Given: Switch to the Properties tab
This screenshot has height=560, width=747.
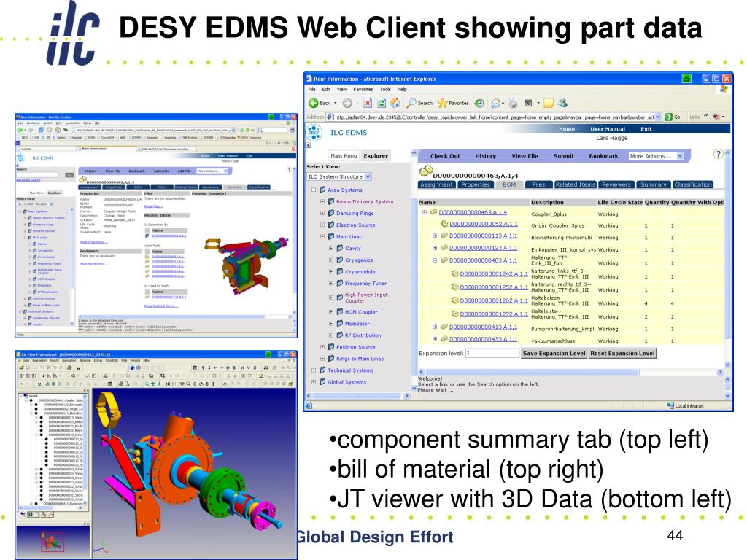Looking at the screenshot, I should pos(476,184).
